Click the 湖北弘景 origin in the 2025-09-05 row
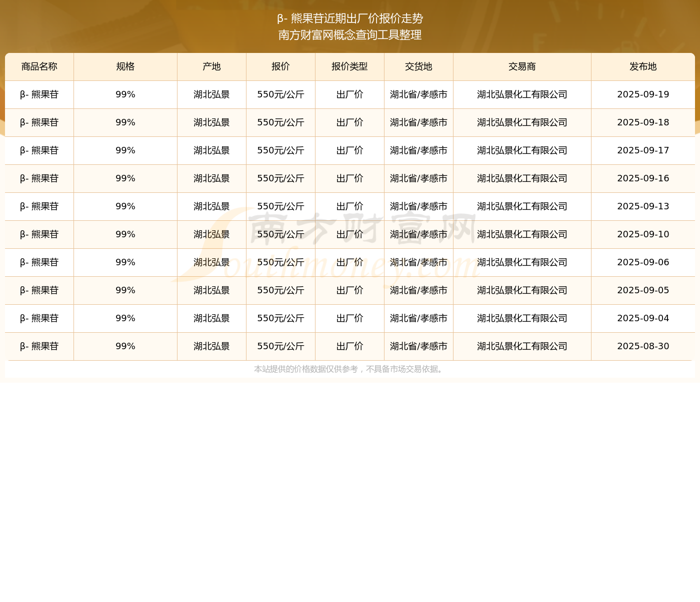 click(211, 290)
